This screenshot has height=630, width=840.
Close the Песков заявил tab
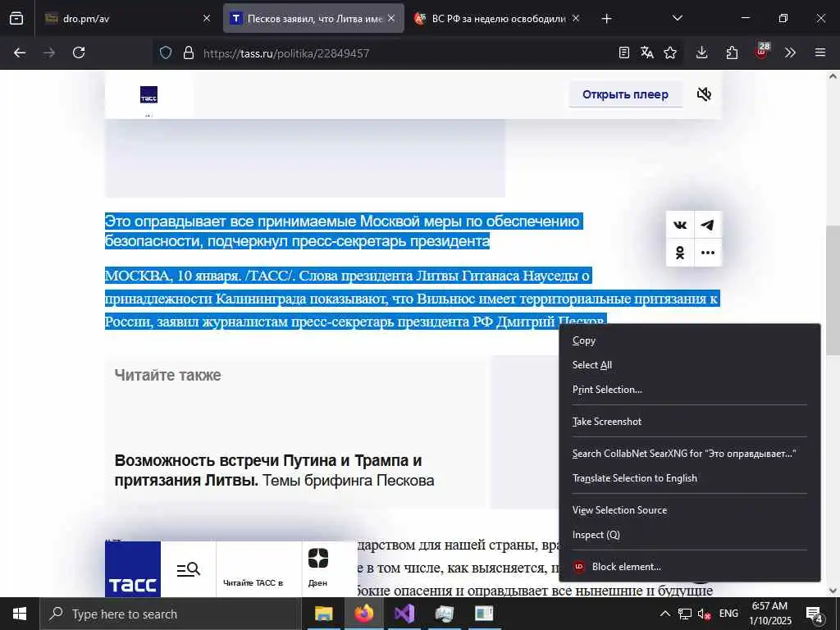tap(391, 18)
